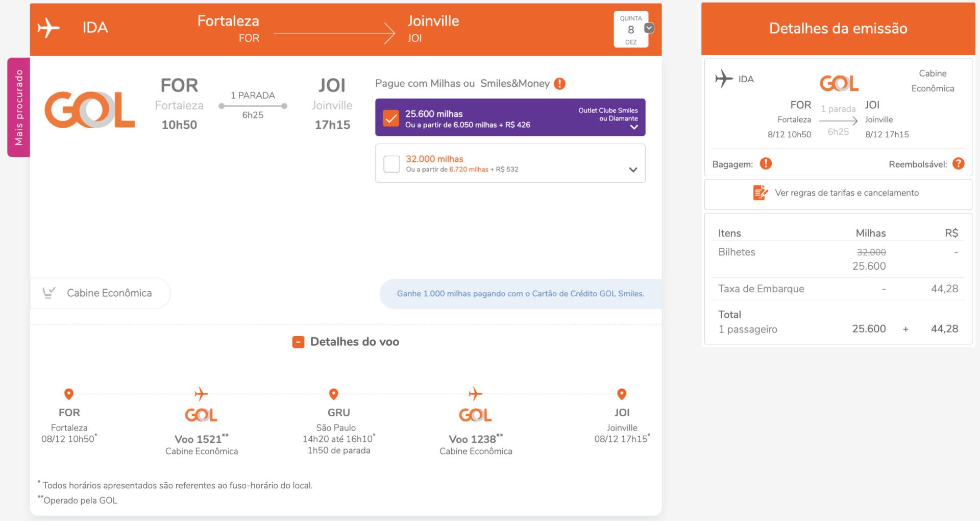Image resolution: width=980 pixels, height=521 pixels.
Task: Click the GOL logo above Voo 1521
Action: tap(201, 415)
